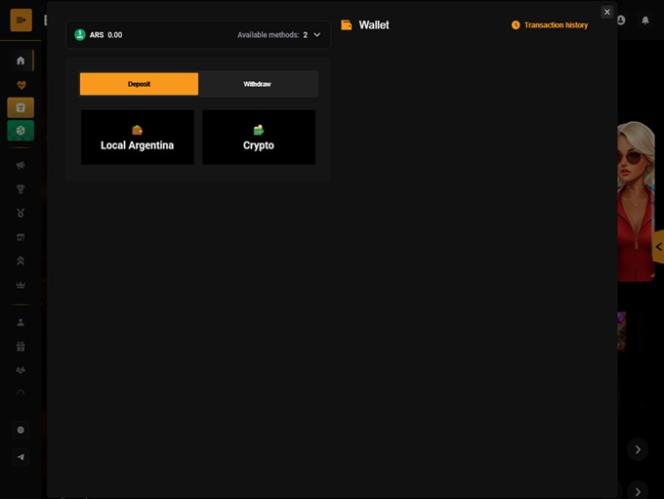Image resolution: width=664 pixels, height=499 pixels.
Task: Click the ARS 0.00 balance selector
Action: tap(99, 35)
